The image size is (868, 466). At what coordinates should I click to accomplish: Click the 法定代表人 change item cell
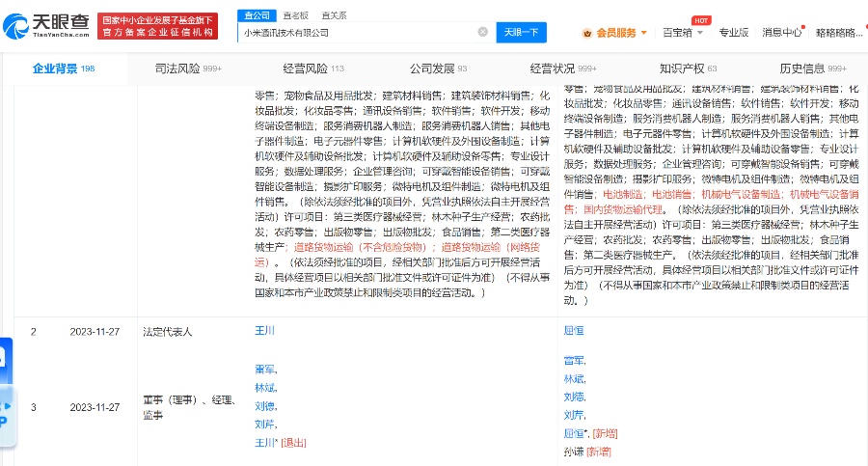coord(167,331)
